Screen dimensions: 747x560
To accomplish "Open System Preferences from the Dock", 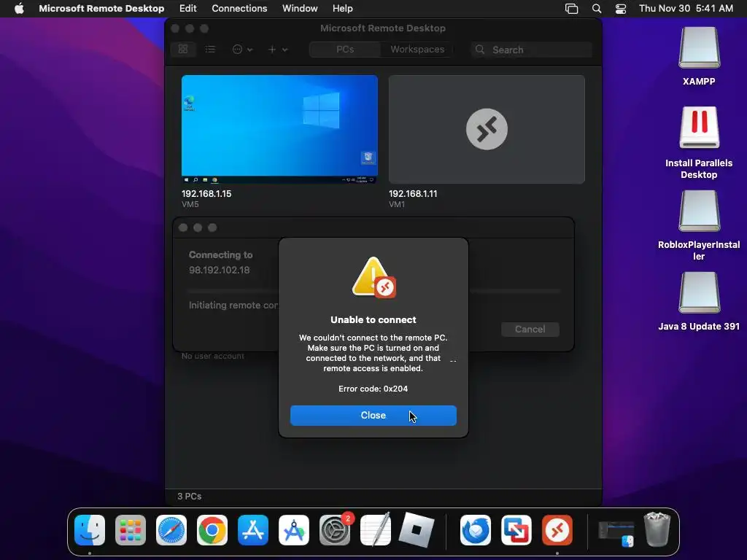I will coord(334,530).
